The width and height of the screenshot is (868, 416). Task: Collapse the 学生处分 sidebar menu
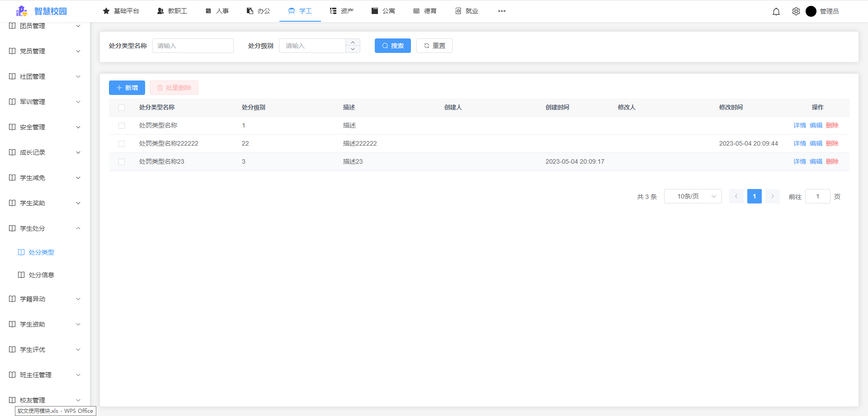coord(78,228)
